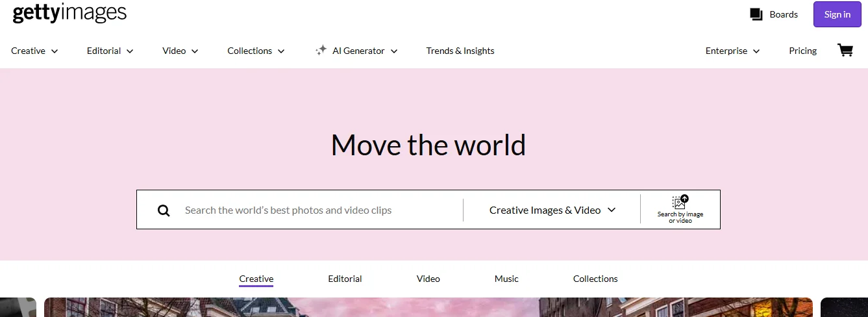This screenshot has width=868, height=317.
Task: Expand the AI Generator menu chevron
Action: pos(394,51)
